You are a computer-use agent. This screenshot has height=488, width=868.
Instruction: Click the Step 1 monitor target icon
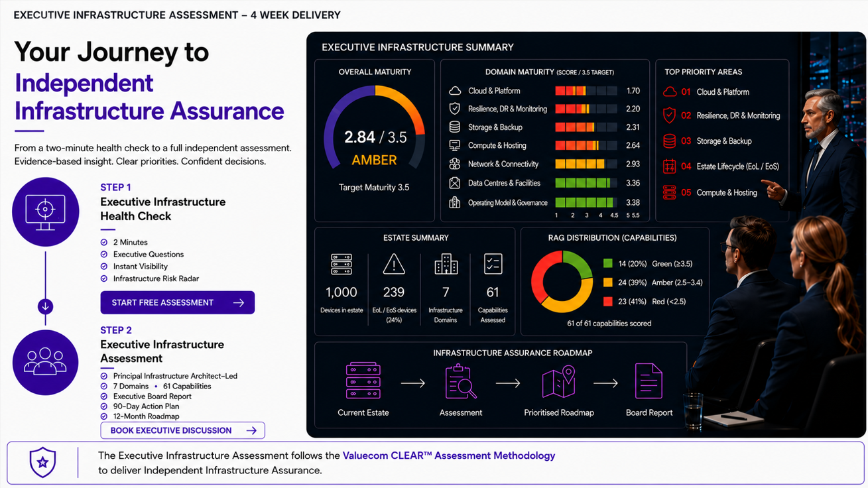pyautogui.click(x=45, y=212)
